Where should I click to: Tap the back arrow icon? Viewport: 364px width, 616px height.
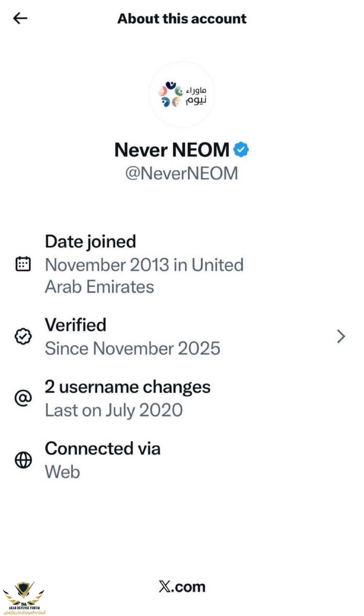[x=20, y=18]
